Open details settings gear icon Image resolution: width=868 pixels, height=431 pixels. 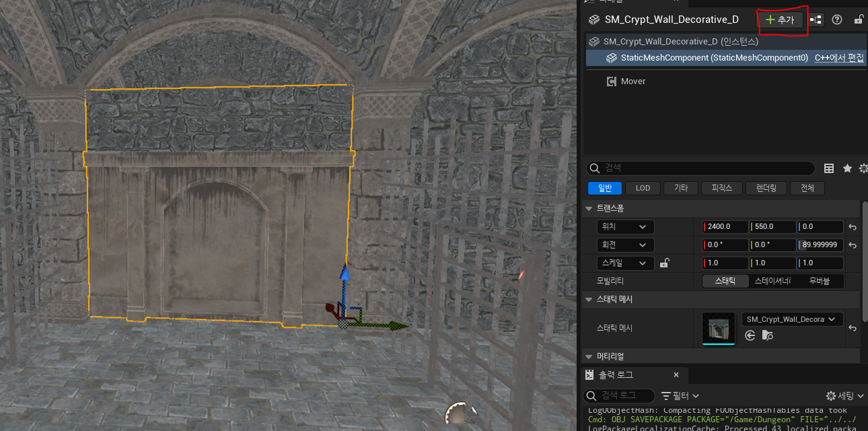tap(863, 168)
